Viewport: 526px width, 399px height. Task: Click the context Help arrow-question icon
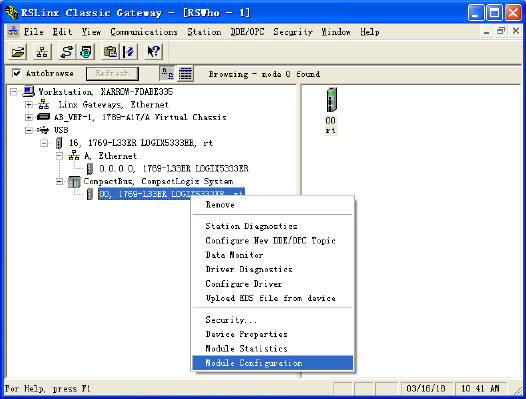(x=153, y=52)
